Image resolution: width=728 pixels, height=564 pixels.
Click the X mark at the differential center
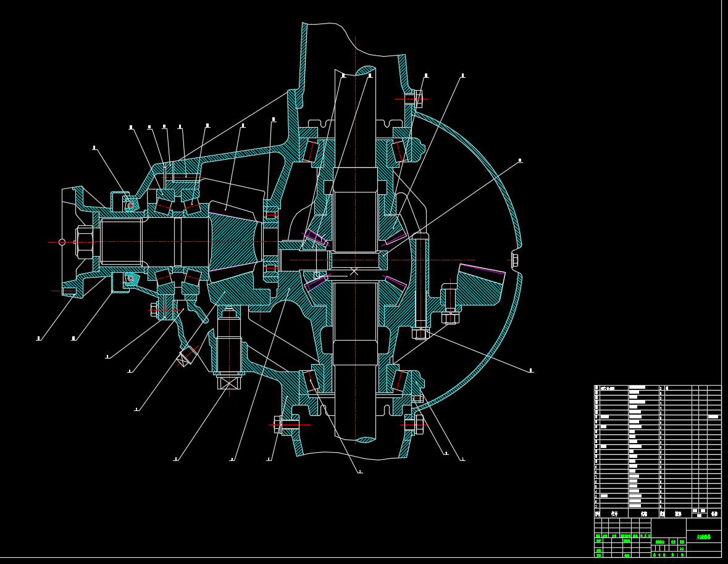tap(354, 271)
